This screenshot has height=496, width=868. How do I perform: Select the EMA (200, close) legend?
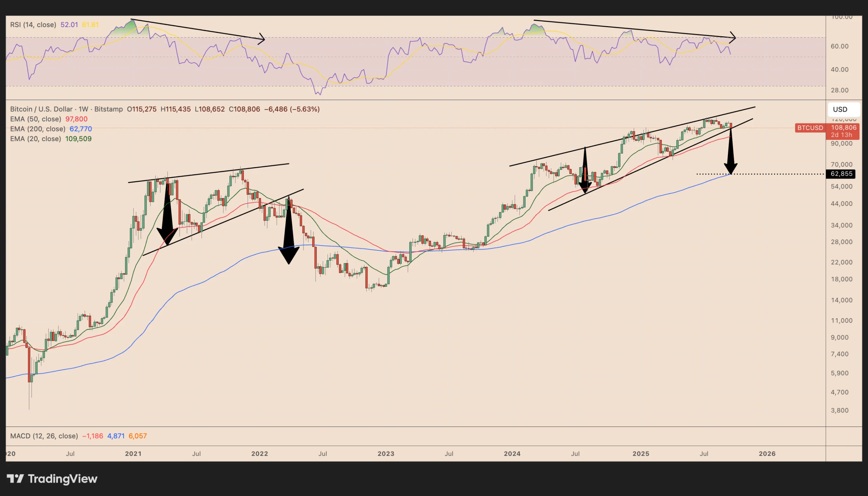click(37, 129)
